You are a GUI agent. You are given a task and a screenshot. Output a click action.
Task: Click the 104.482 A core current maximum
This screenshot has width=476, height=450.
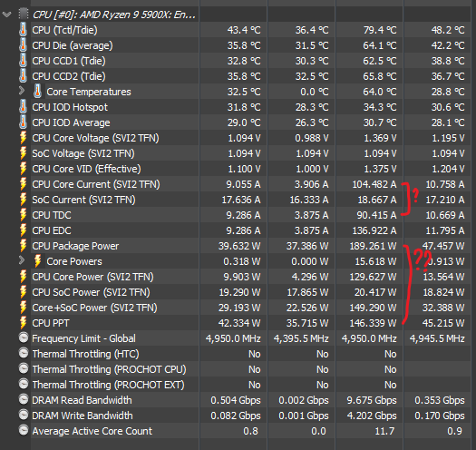coord(374,184)
